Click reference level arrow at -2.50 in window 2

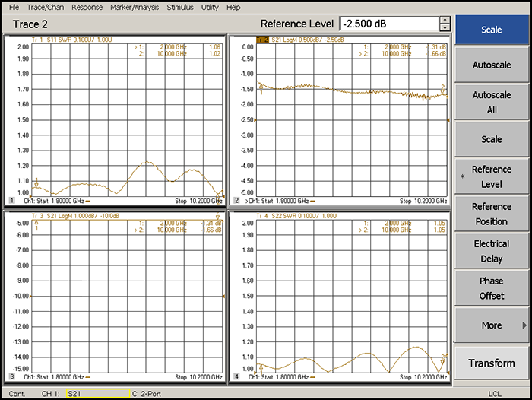click(x=255, y=120)
